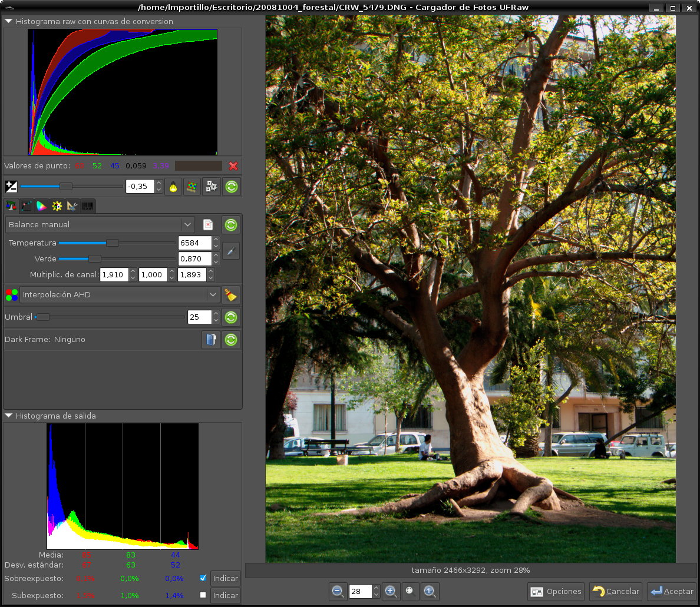Click the Umbral spin buttons
Screen dimensions: 700x607
[x=216, y=317]
